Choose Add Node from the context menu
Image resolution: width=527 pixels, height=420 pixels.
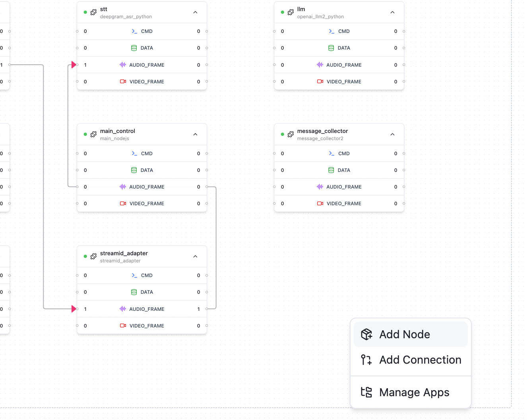(405, 334)
